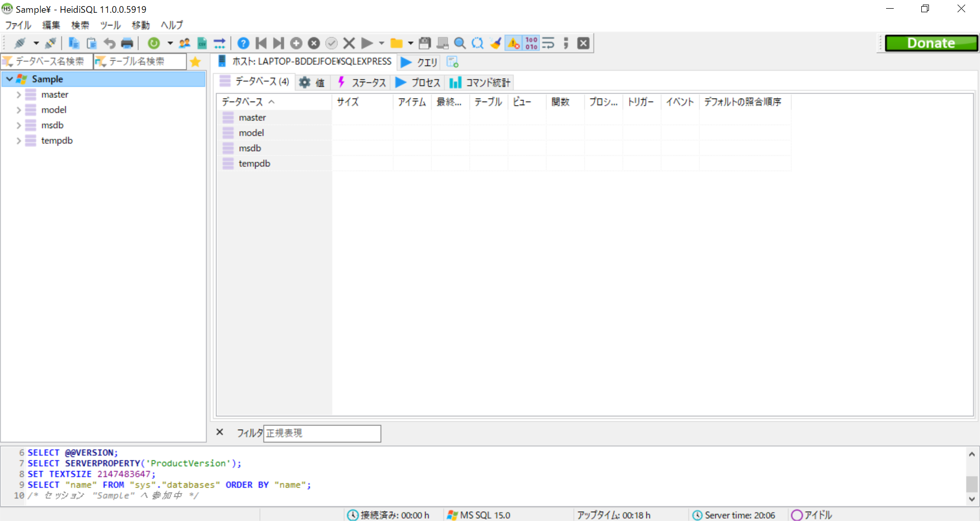Open the Load SQL file dropdown arrow
980x521 pixels.
(411, 43)
